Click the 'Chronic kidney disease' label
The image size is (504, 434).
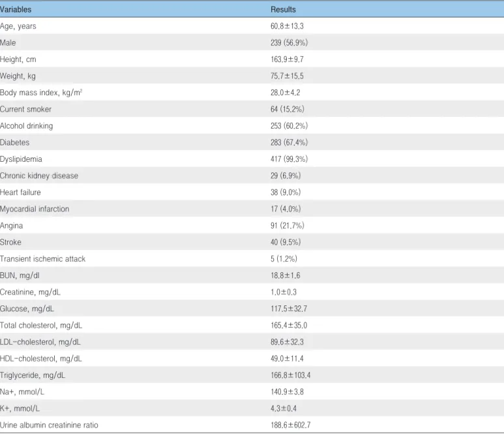39,176
